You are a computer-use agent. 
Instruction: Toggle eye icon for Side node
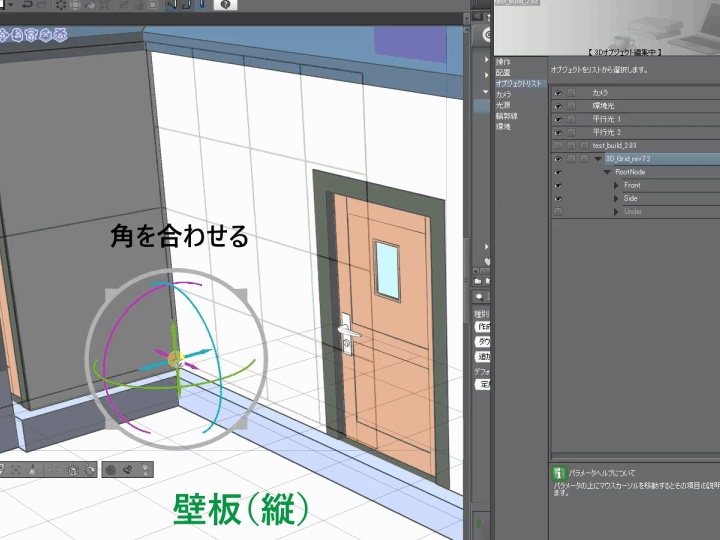(558, 199)
